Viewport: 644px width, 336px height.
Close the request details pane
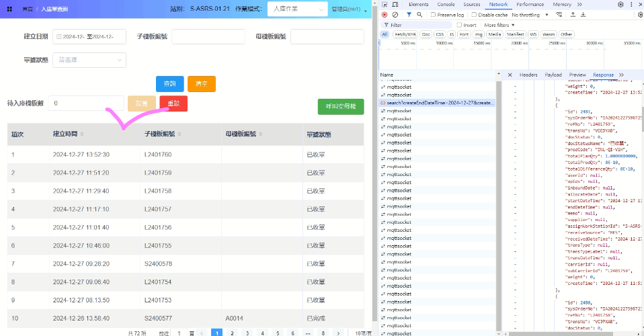[510, 75]
